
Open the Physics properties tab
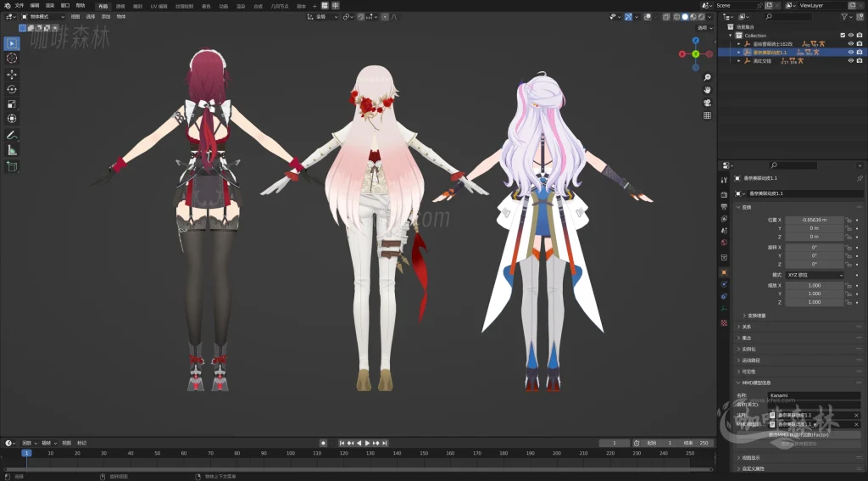point(724,284)
